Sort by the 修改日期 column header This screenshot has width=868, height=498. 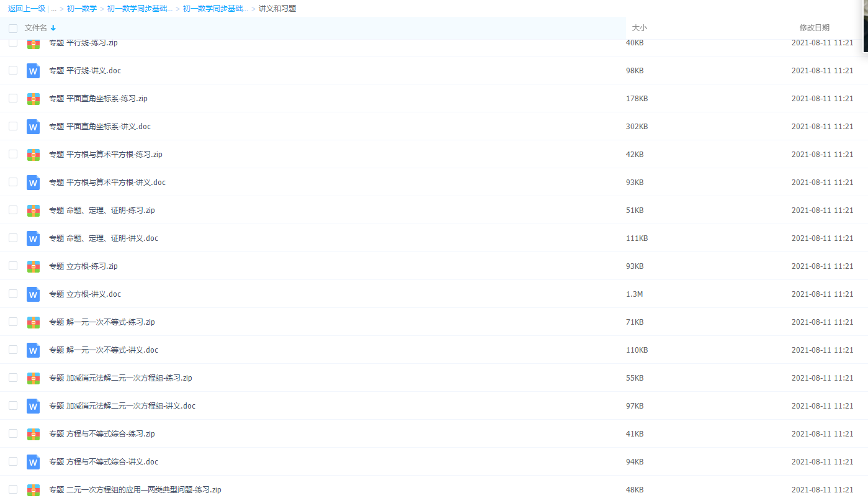pos(814,28)
